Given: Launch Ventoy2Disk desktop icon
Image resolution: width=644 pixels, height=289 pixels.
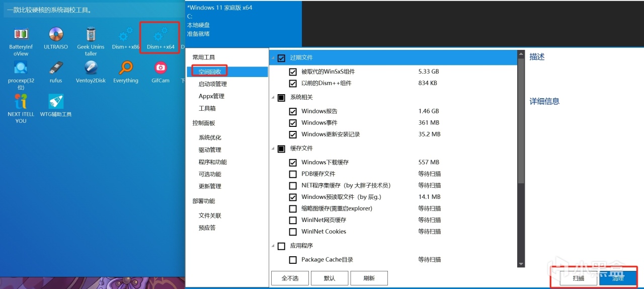Looking at the screenshot, I should pyautogui.click(x=91, y=72).
